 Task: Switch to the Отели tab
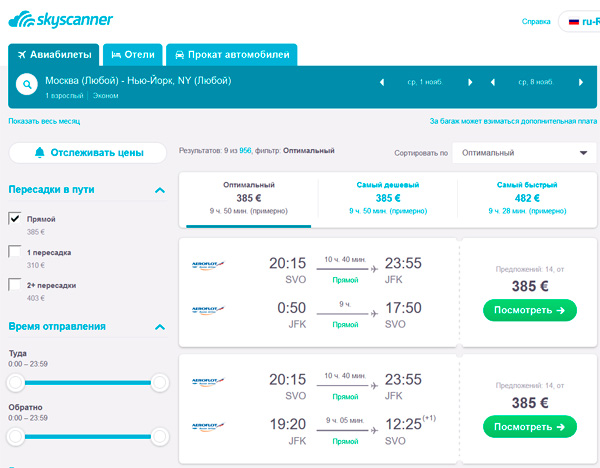pos(132,55)
